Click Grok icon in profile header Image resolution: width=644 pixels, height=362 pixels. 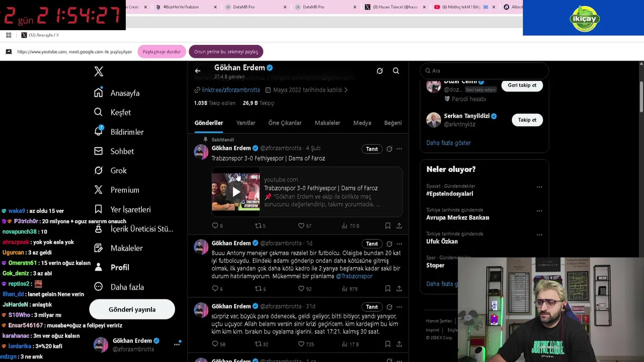point(380,71)
